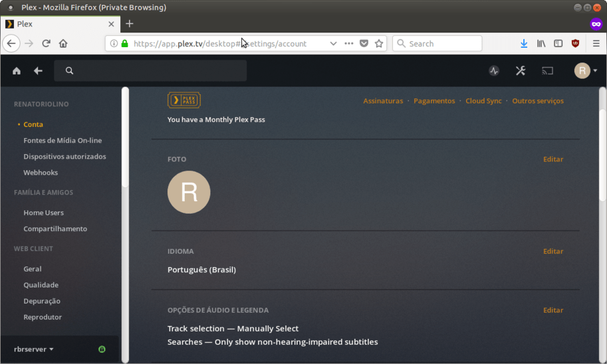Open Webhooks settings
Image resolution: width=607 pixels, height=364 pixels.
(x=41, y=173)
